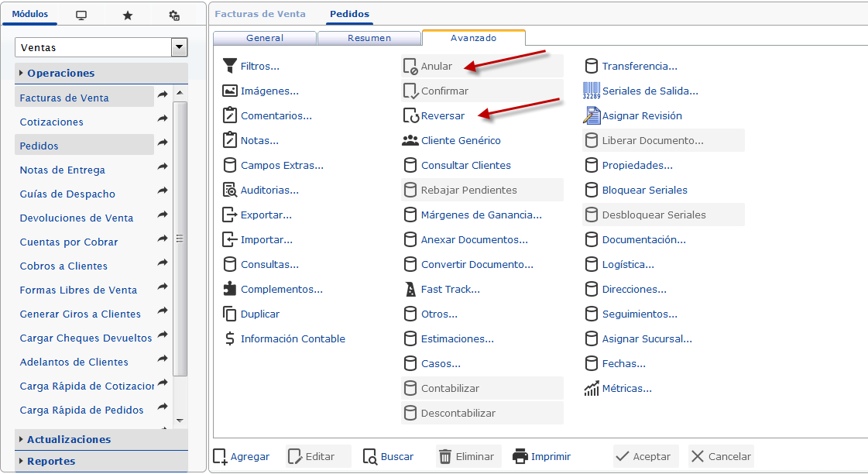Click share arrow next to Cuentas por Cobrar
The height and width of the screenshot is (474, 868).
pos(162,239)
